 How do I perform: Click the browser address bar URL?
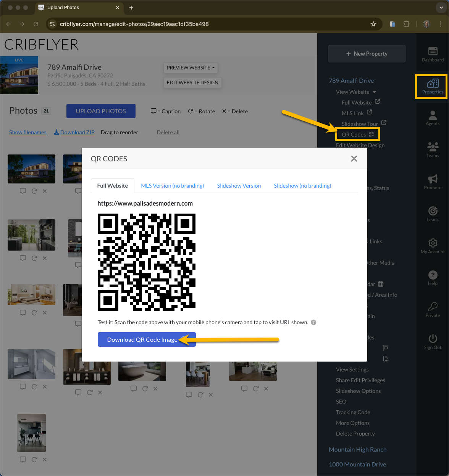pyautogui.click(x=134, y=24)
